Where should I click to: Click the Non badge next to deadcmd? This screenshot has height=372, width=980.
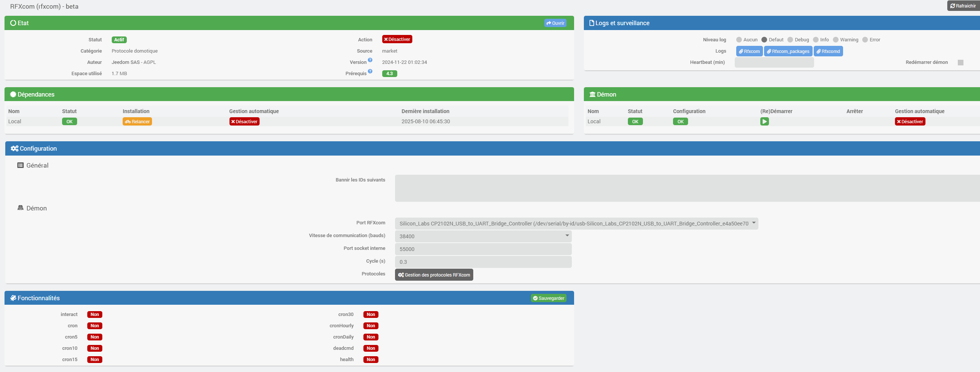point(371,348)
